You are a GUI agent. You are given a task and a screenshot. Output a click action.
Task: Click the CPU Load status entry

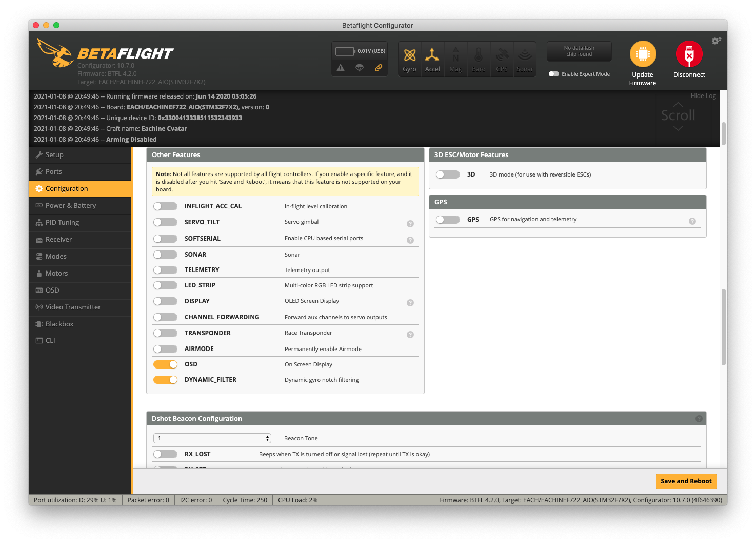[297, 500]
